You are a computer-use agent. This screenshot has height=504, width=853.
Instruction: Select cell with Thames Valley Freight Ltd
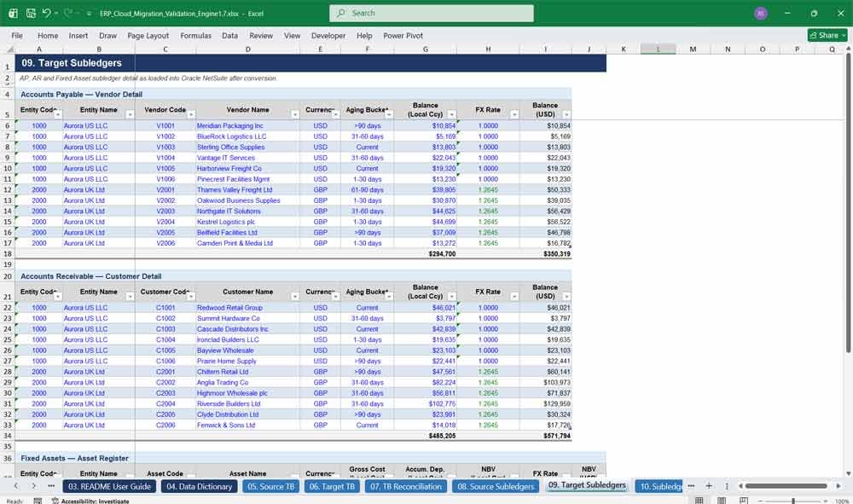(x=247, y=190)
